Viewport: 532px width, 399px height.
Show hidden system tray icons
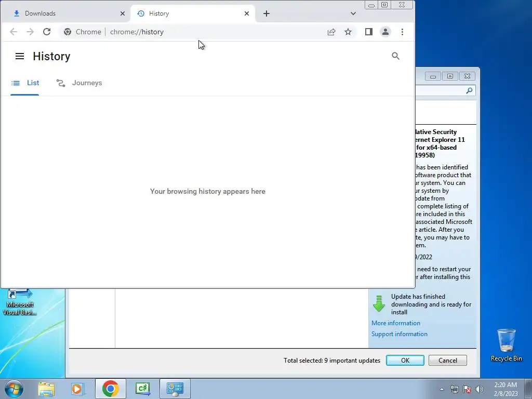coord(442,389)
